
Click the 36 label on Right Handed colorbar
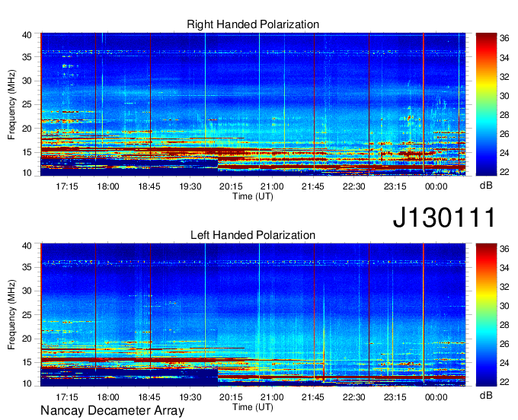click(504, 39)
